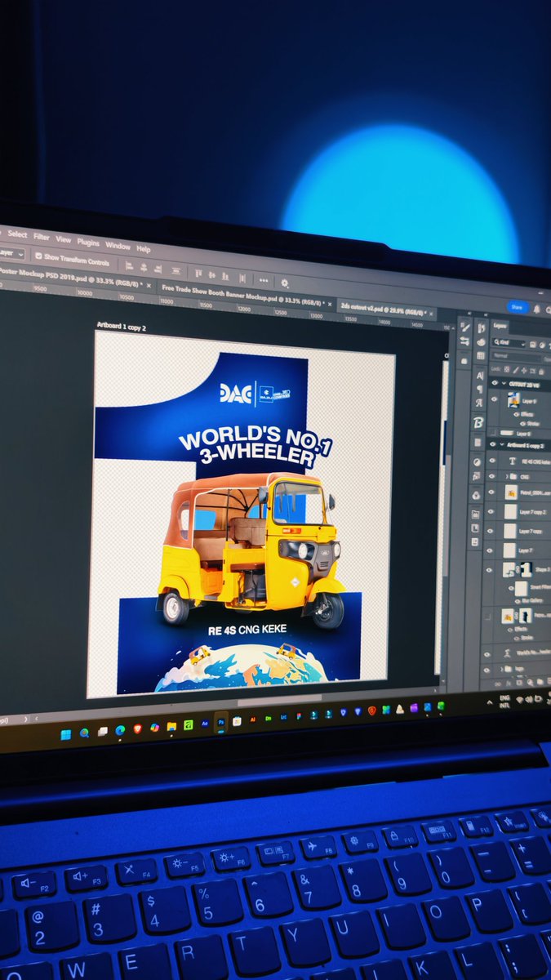Open the Illustrator icon in taskbar

pyautogui.click(x=253, y=720)
